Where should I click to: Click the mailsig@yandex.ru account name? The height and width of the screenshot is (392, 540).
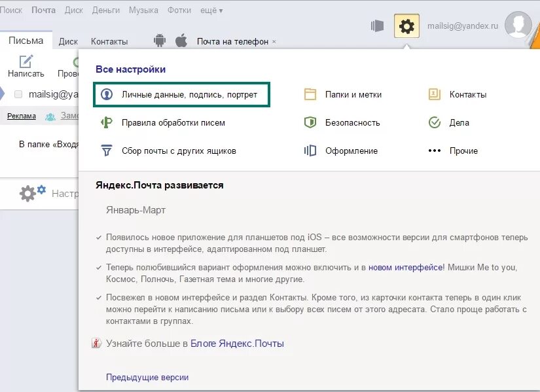463,26
